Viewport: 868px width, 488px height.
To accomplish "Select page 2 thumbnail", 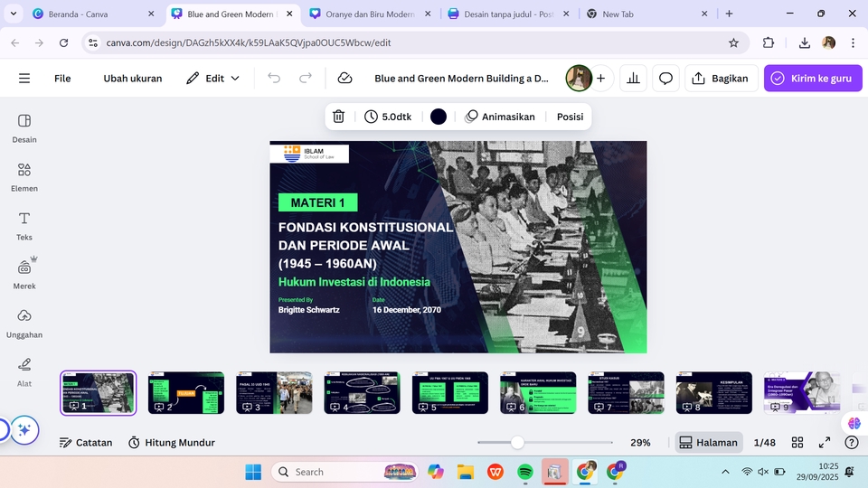I will 186,393.
